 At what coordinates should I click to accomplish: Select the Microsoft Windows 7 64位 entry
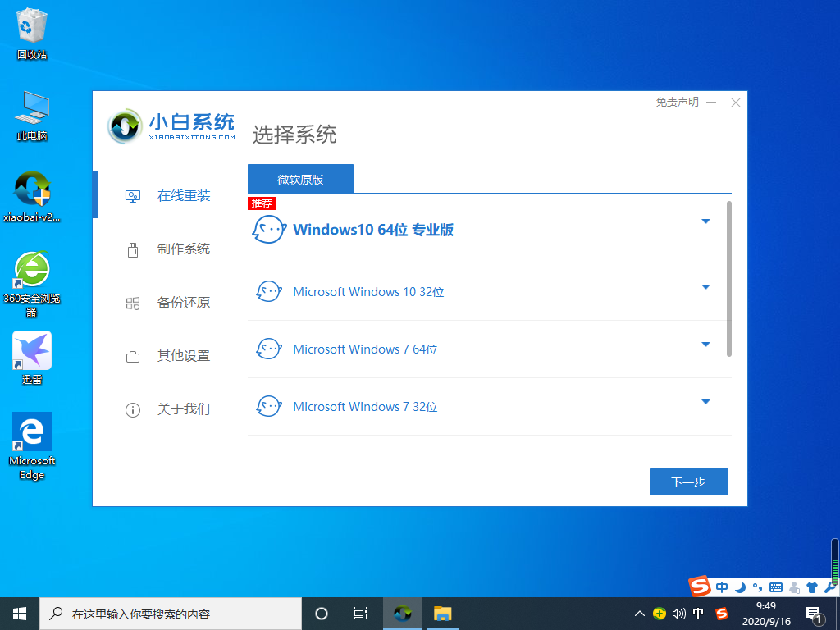pyautogui.click(x=365, y=349)
